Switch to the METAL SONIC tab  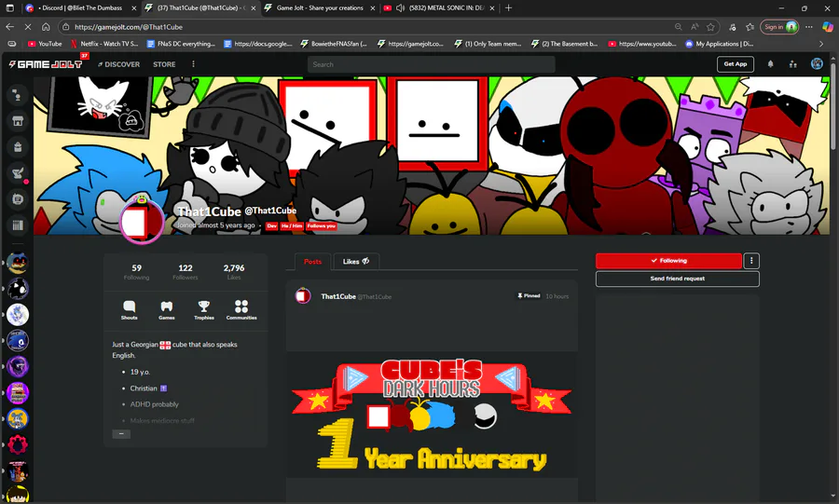pos(439,8)
